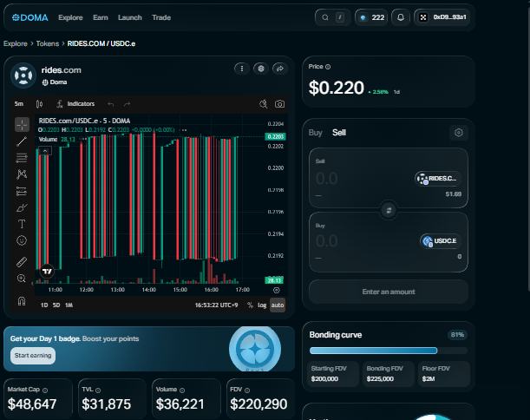The width and height of the screenshot is (530, 420).
Task: Click the TVL info icon
Action: tap(98, 390)
